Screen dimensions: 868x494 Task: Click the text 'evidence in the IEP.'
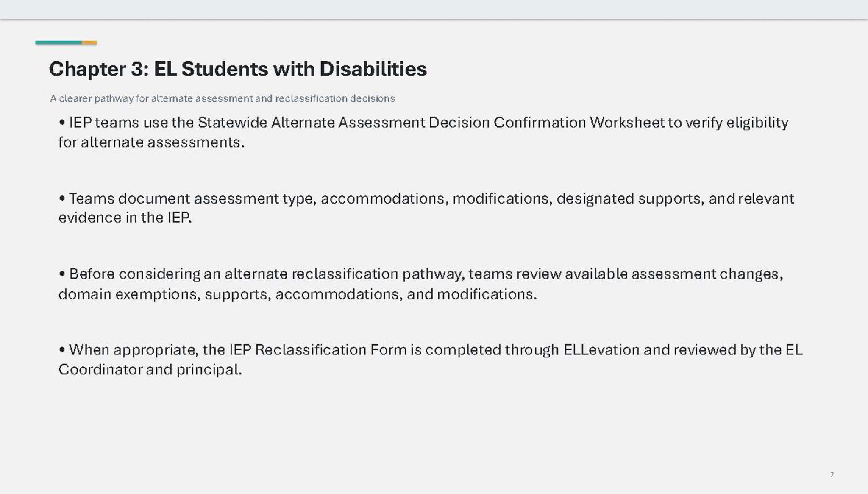pyautogui.click(x=125, y=218)
